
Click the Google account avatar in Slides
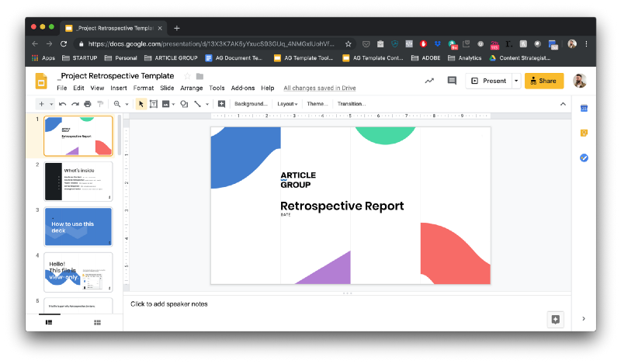pyautogui.click(x=579, y=81)
